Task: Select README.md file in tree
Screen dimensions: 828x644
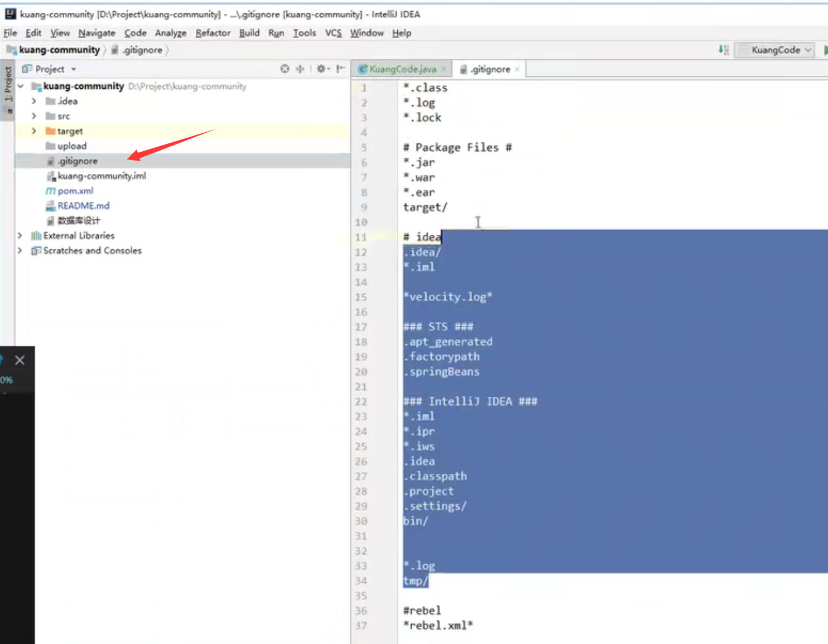Action: [x=83, y=206]
